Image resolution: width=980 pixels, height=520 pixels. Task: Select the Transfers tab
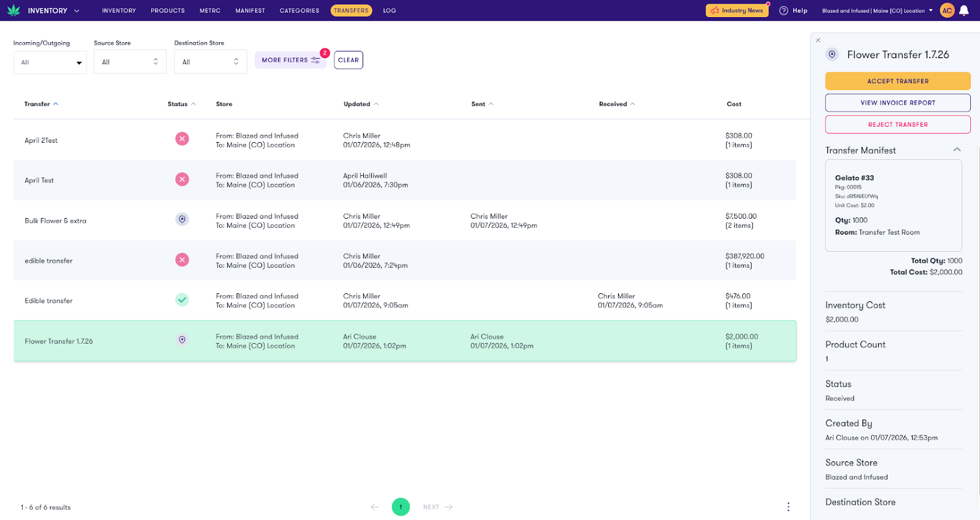coord(352,10)
